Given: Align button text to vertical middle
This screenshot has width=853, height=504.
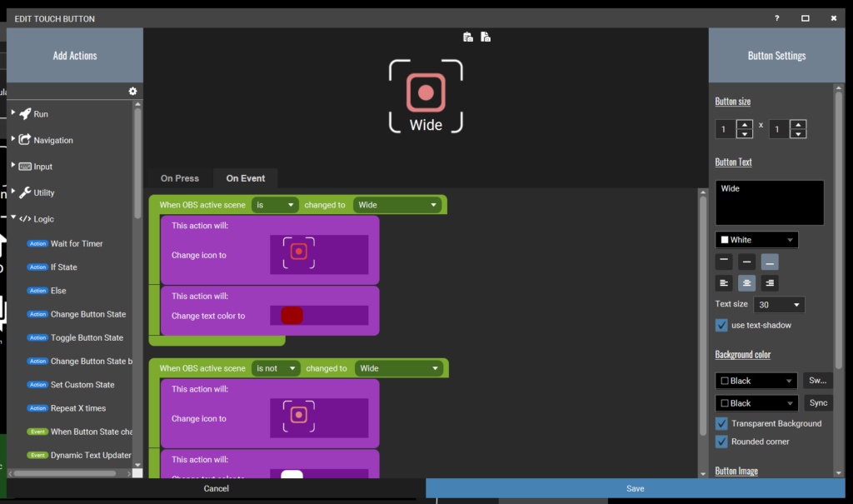Looking at the screenshot, I should (x=747, y=262).
